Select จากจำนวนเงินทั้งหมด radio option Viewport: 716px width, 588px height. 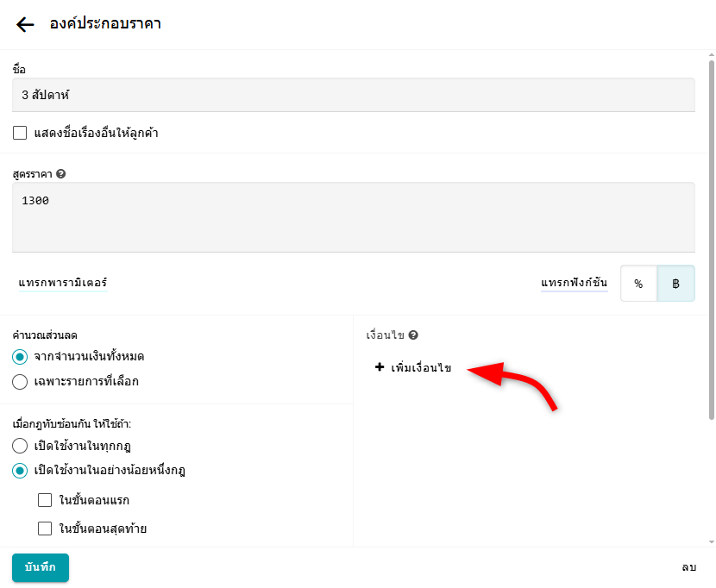point(20,356)
